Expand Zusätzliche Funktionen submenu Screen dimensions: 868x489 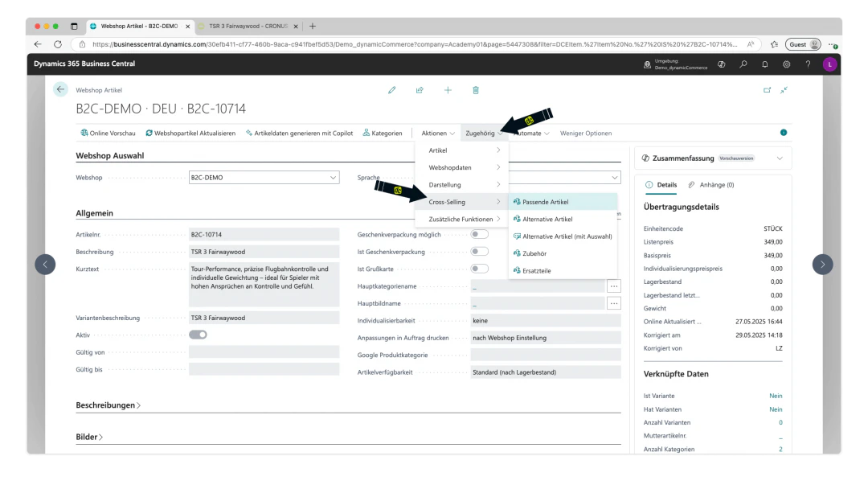click(x=461, y=219)
